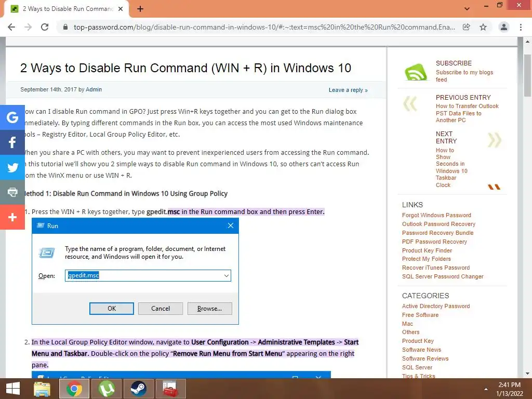The height and width of the screenshot is (399, 532).
Task: Click the next entry double-arrow icon
Action: [495, 140]
